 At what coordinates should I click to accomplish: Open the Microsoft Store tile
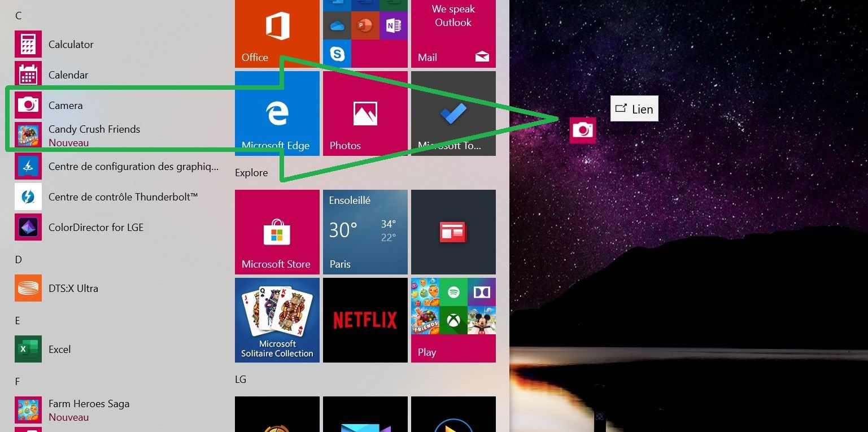277,232
